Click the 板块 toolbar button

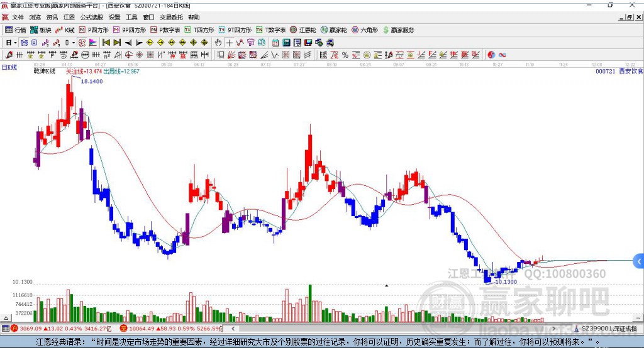pyautogui.click(x=41, y=30)
